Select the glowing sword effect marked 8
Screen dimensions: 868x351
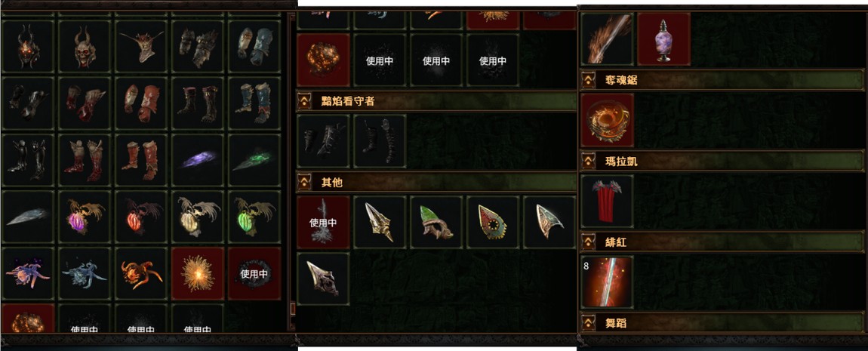point(608,282)
